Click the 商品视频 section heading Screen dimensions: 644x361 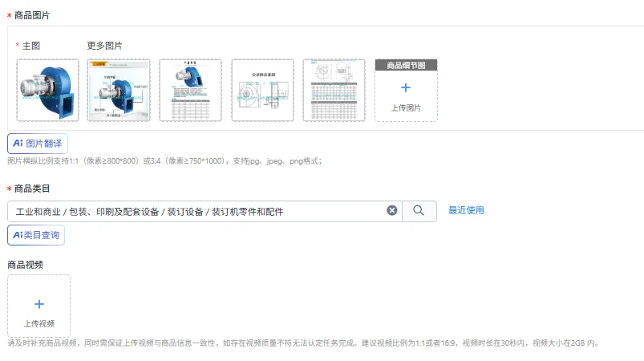click(26, 265)
